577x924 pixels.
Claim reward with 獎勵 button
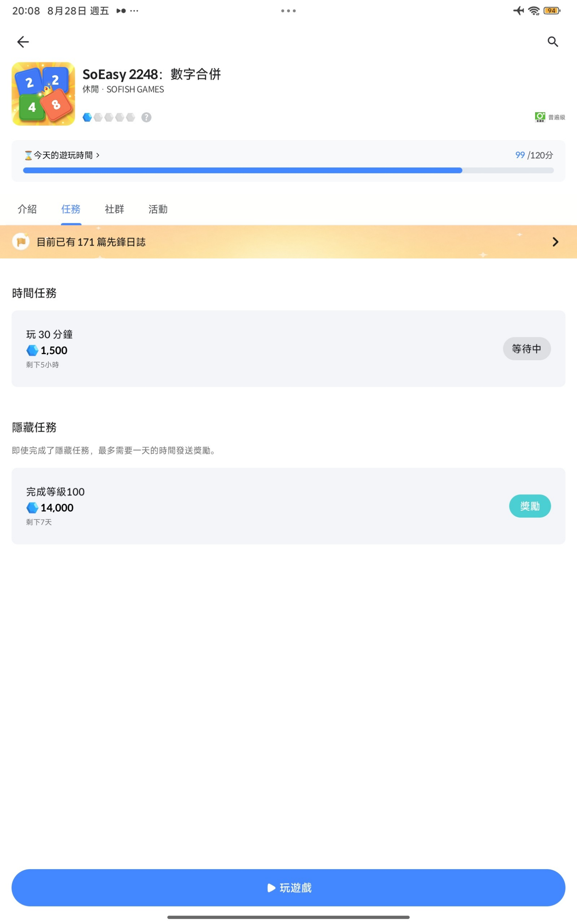[530, 506]
